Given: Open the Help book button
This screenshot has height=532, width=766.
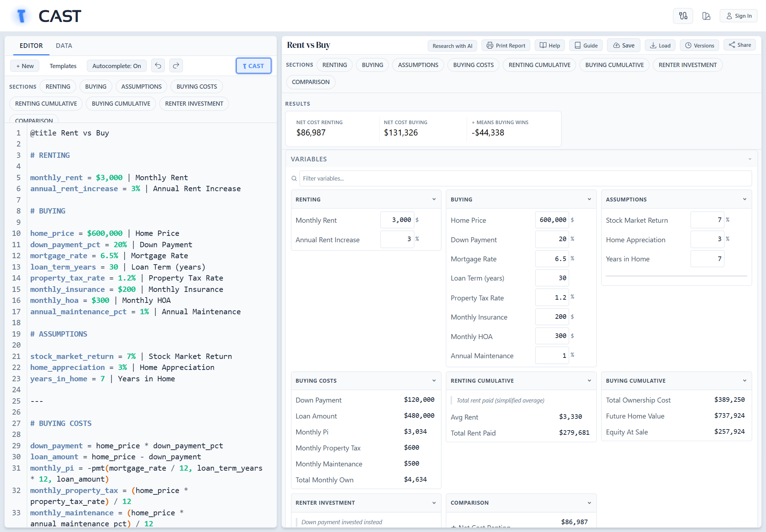Looking at the screenshot, I should tap(550, 45).
